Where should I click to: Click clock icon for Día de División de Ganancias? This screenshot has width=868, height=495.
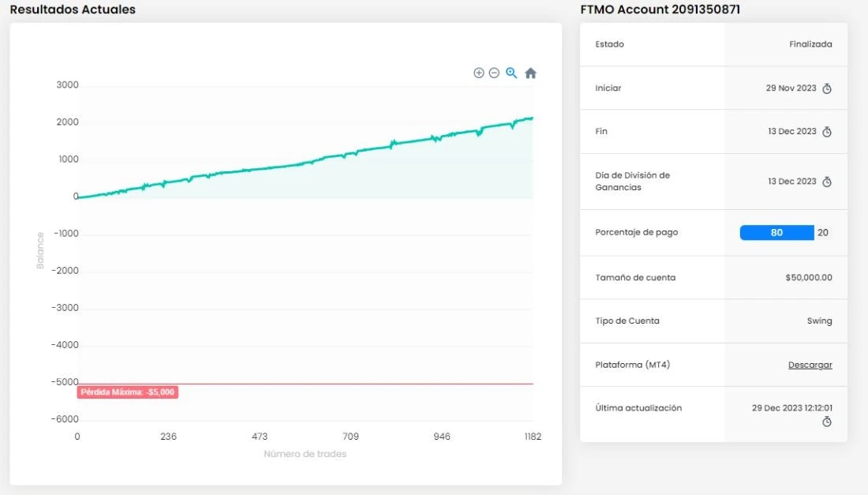click(826, 182)
